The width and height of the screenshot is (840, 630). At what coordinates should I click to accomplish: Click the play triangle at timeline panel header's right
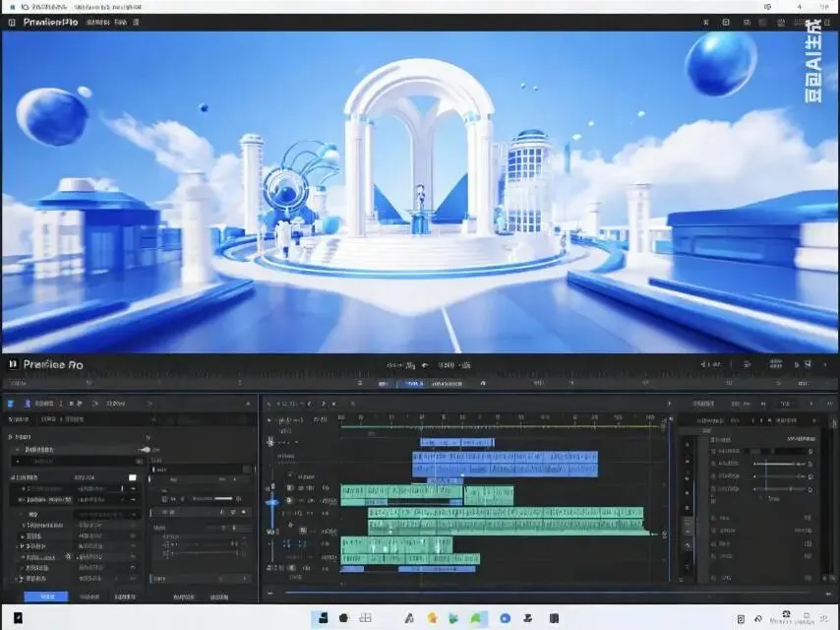(x=669, y=404)
